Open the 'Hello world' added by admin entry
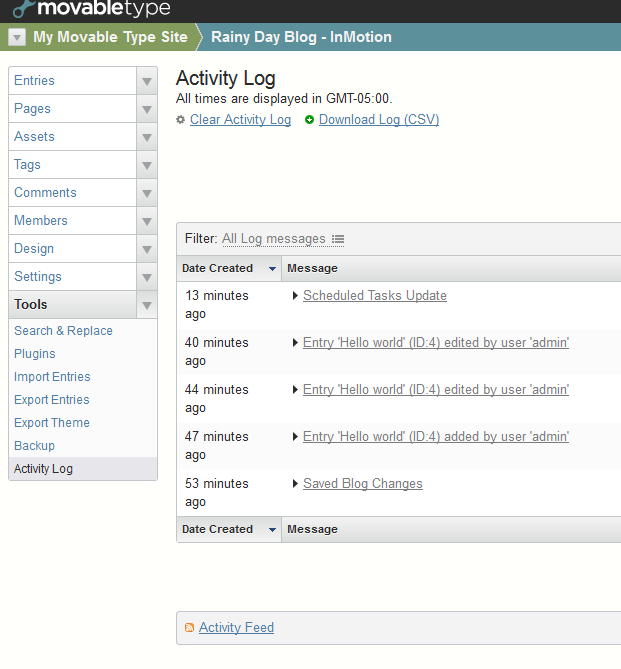The height and width of the screenshot is (669, 621). pyautogui.click(x=436, y=437)
